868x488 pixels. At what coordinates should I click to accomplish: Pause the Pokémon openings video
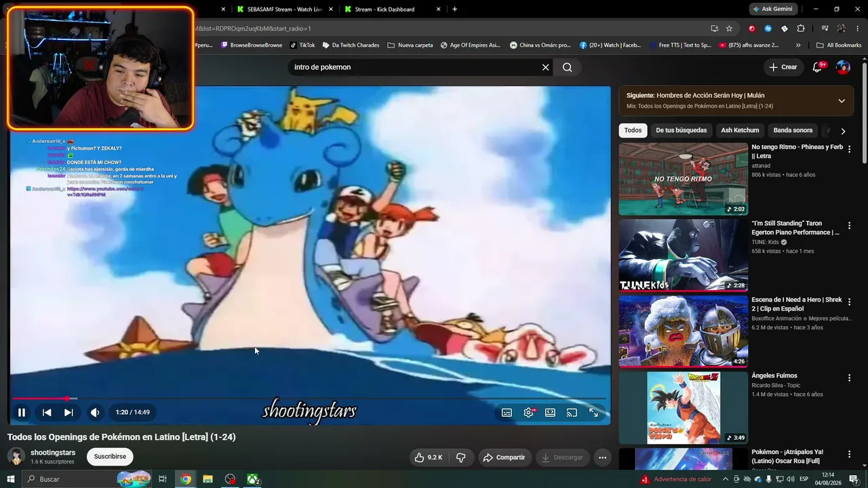tap(22, 412)
